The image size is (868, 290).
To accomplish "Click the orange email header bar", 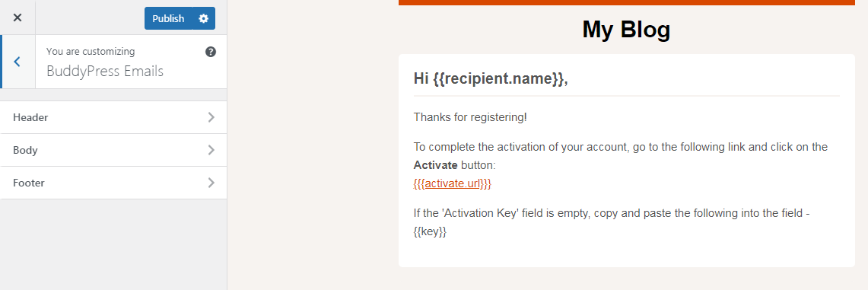I will click(x=627, y=2).
